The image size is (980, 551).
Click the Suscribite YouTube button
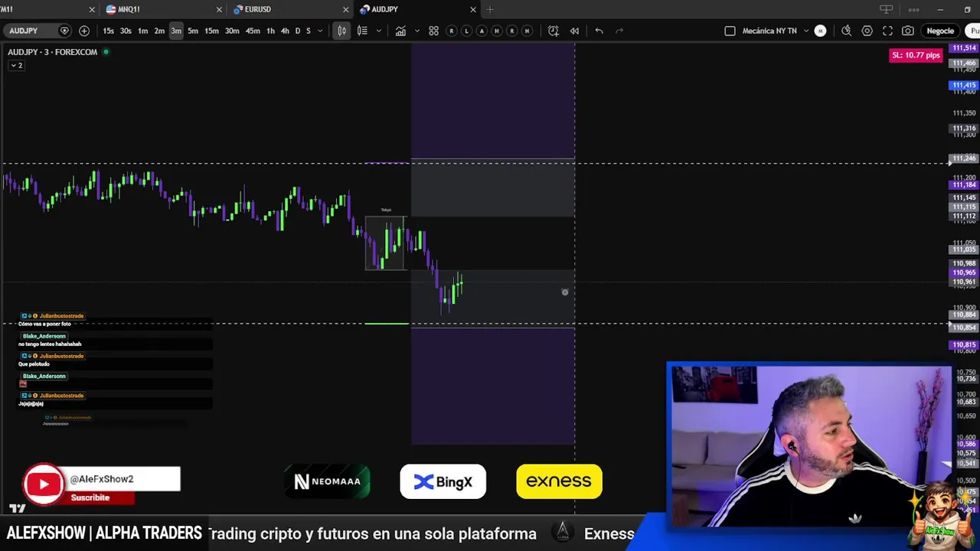[x=90, y=497]
